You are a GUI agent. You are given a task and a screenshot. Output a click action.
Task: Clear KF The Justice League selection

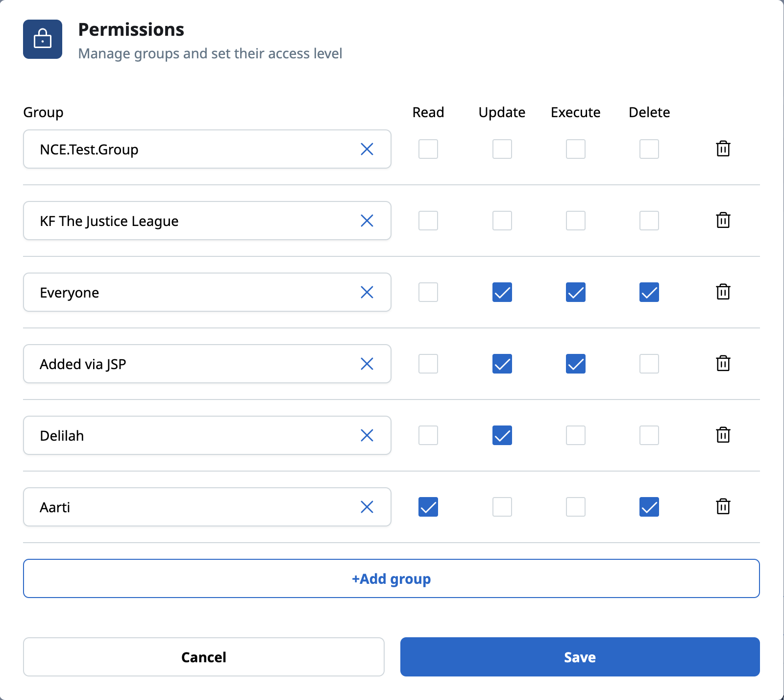pyautogui.click(x=367, y=221)
